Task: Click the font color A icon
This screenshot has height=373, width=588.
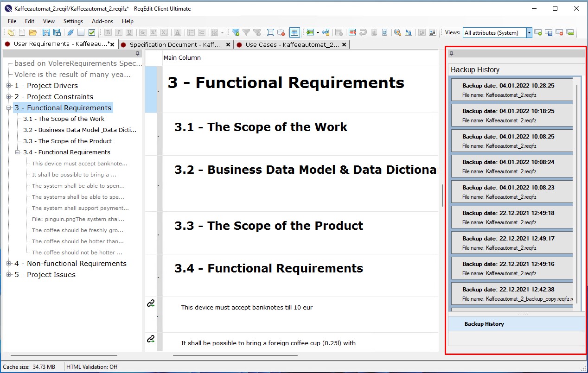Action: [178, 32]
